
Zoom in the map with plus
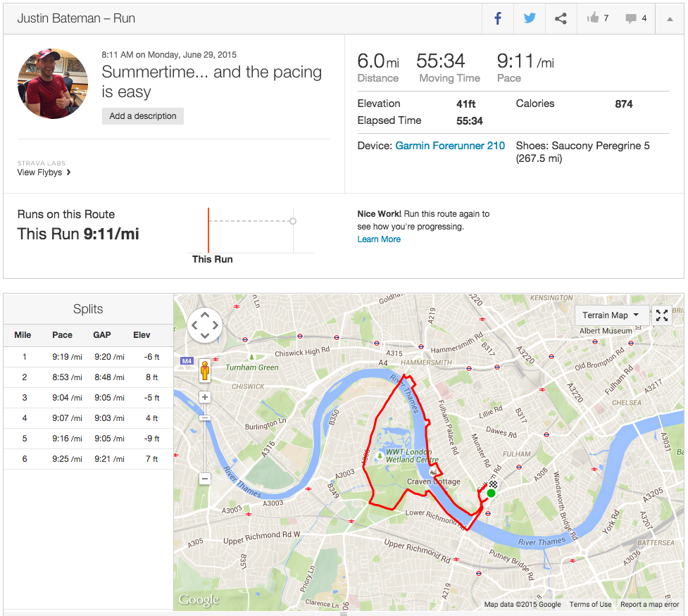click(x=205, y=397)
